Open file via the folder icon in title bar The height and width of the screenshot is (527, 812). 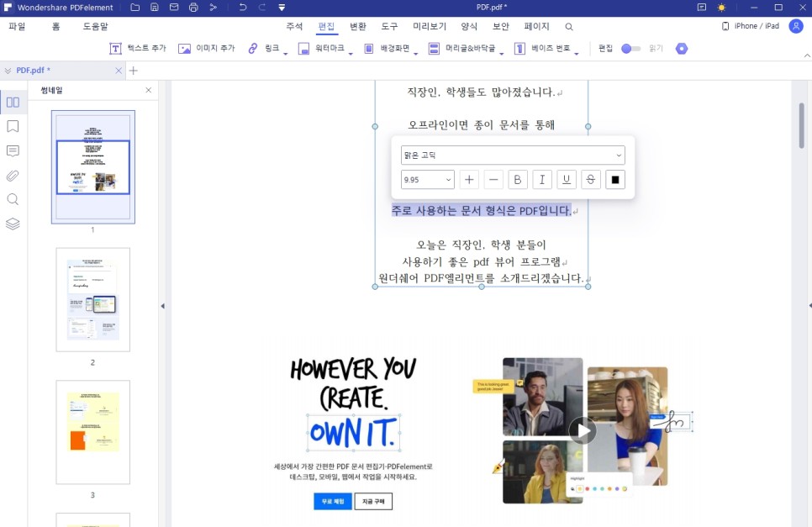(x=135, y=8)
